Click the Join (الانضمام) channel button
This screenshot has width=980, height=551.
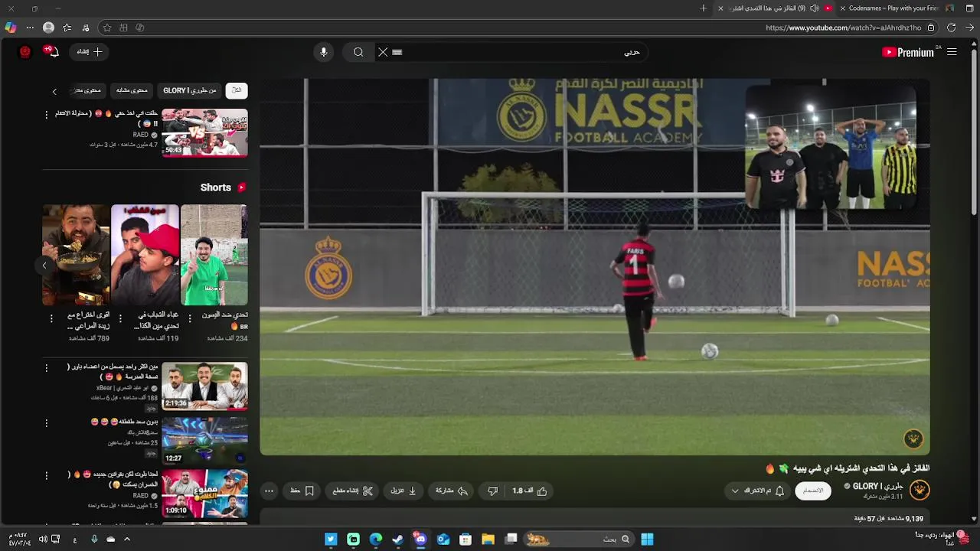pos(813,491)
